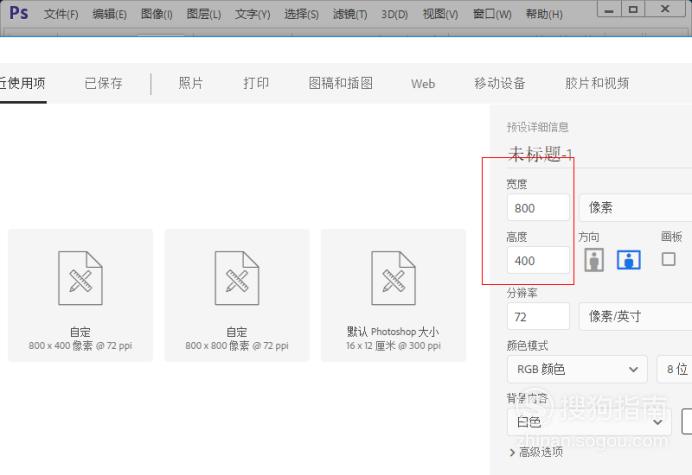Select landscape orientation icon
This screenshot has width=692, height=475.
tap(628, 260)
